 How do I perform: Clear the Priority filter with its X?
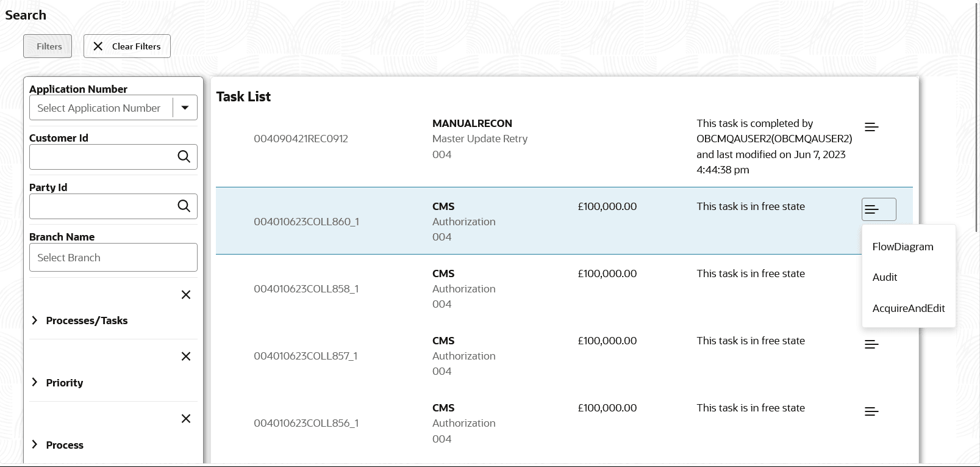click(x=186, y=357)
